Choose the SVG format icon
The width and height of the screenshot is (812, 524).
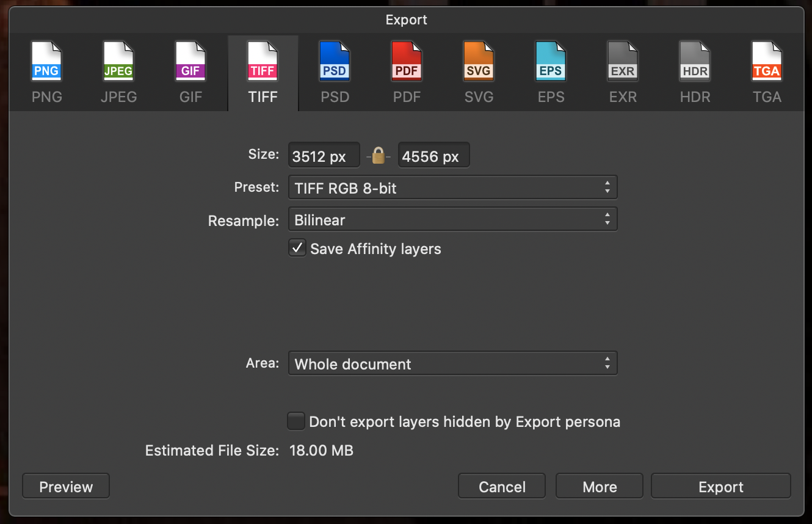click(479, 62)
